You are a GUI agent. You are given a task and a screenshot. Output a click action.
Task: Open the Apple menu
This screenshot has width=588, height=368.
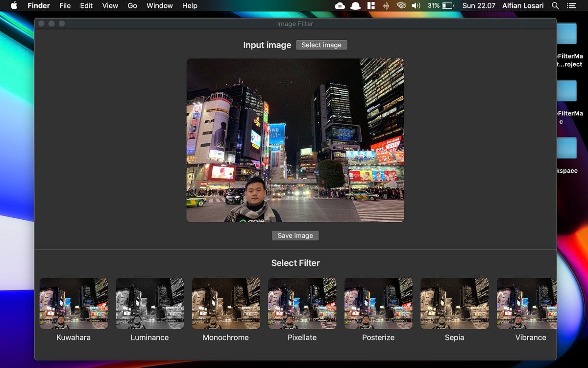pos(13,6)
